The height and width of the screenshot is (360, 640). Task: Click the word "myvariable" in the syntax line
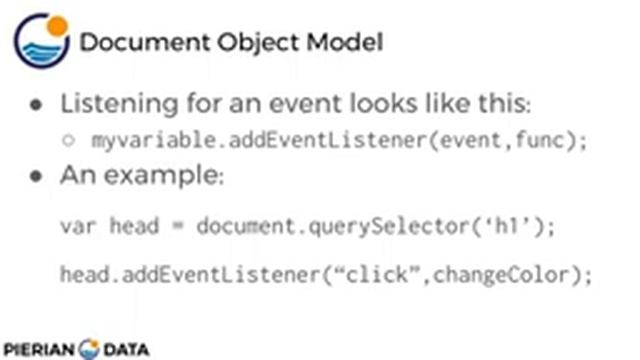[153, 141]
